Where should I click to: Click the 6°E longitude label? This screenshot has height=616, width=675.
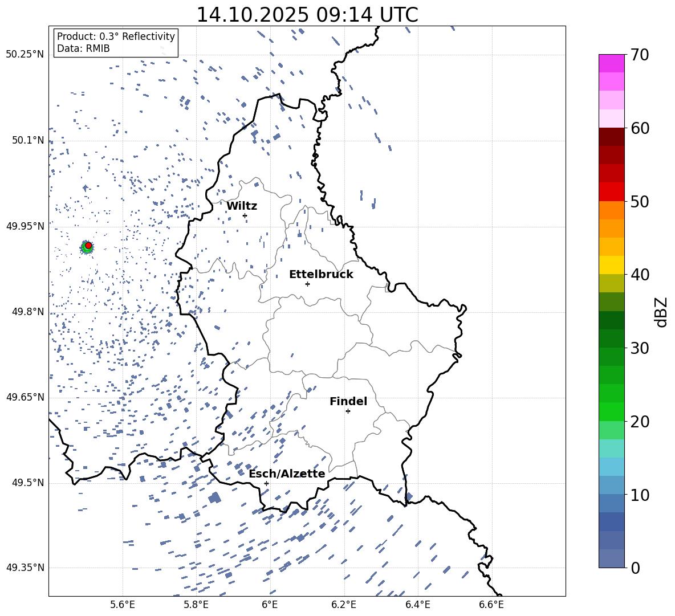pos(270,605)
